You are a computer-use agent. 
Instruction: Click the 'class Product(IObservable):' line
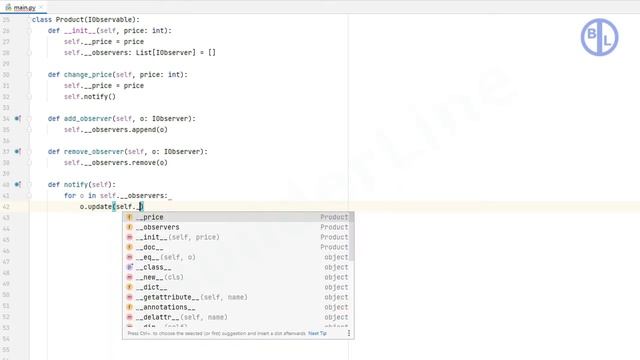86,20
